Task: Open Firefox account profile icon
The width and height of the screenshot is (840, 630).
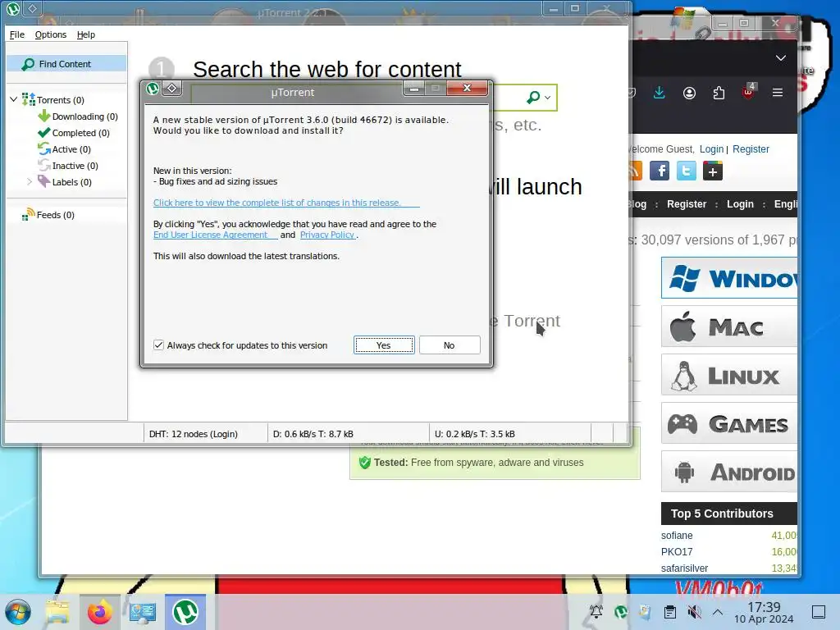Action: pos(689,94)
